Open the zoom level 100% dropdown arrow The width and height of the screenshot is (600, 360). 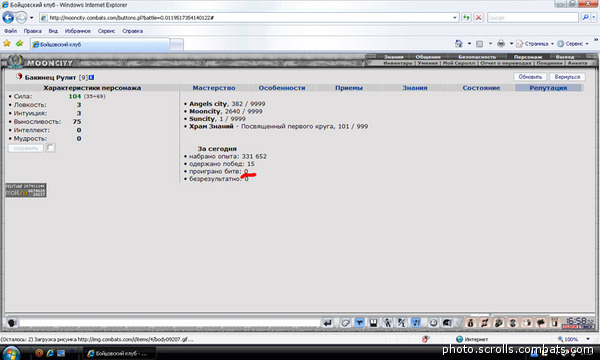point(588,339)
